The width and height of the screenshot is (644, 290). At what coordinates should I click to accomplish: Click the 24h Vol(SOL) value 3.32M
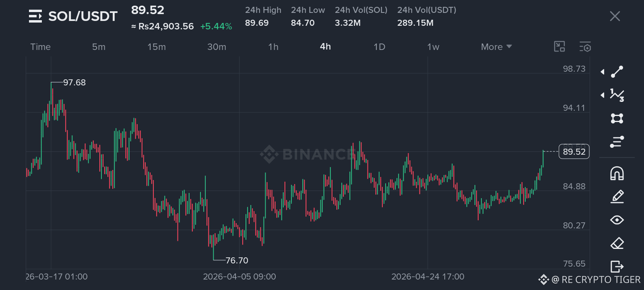[348, 23]
